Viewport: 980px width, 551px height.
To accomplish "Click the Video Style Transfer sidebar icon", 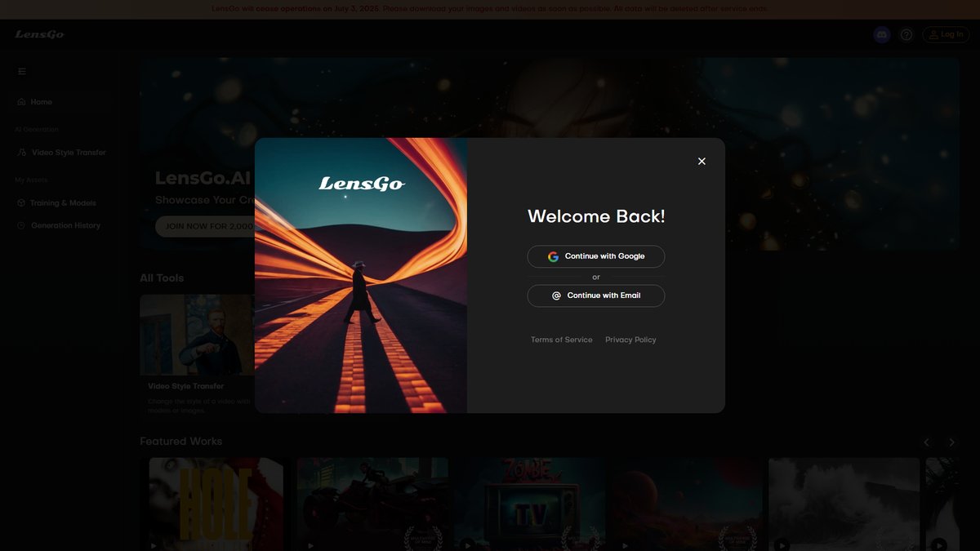I will click(x=22, y=153).
